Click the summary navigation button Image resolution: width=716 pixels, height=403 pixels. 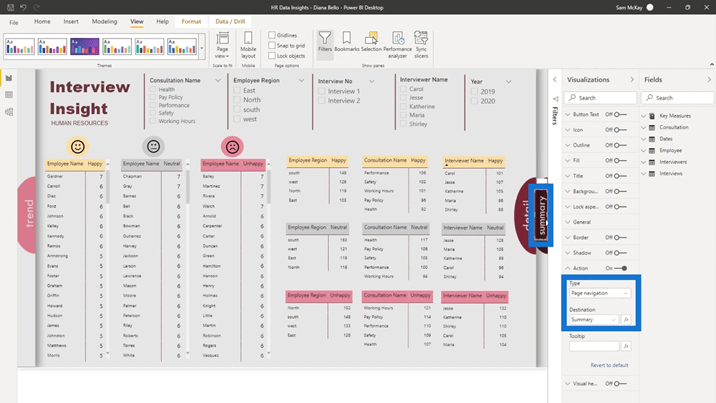[x=541, y=215]
